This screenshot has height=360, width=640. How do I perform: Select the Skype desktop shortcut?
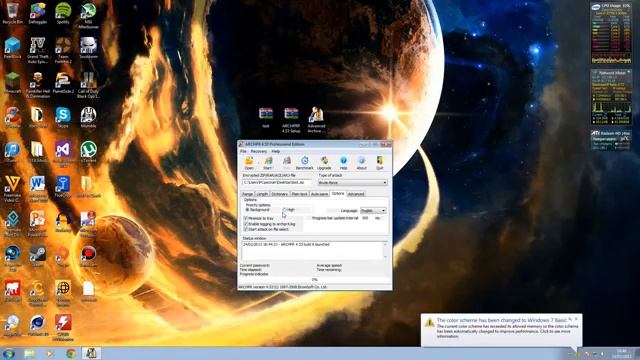pyautogui.click(x=63, y=118)
